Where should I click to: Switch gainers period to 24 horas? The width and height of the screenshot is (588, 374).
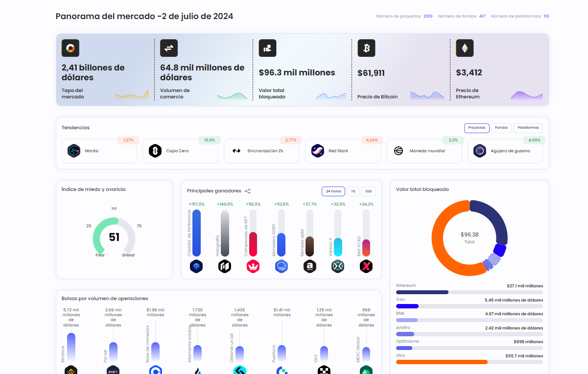[333, 191]
